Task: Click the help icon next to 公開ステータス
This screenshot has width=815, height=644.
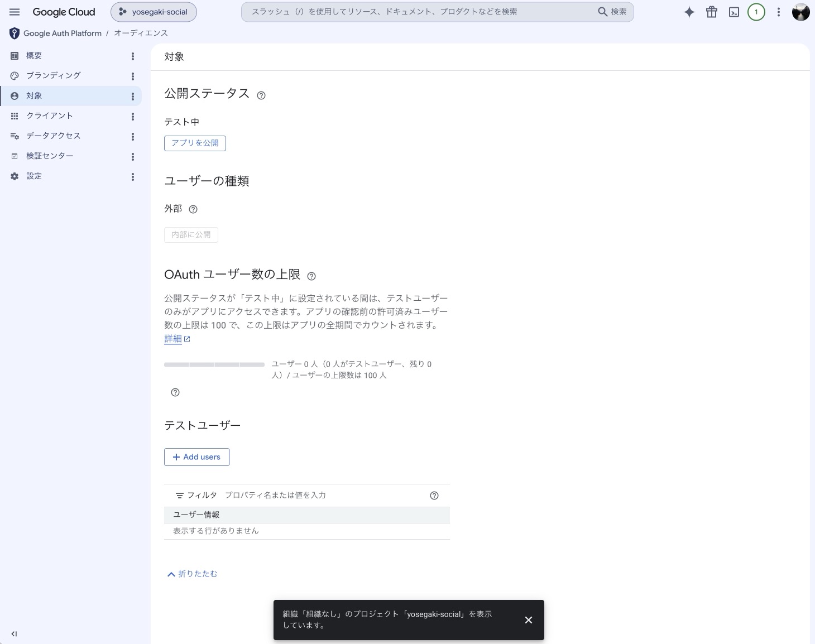Action: pos(261,95)
